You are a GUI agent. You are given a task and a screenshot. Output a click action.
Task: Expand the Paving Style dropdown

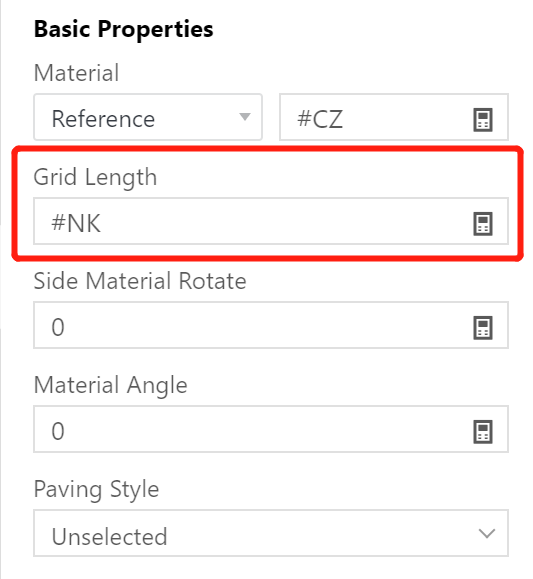271,533
